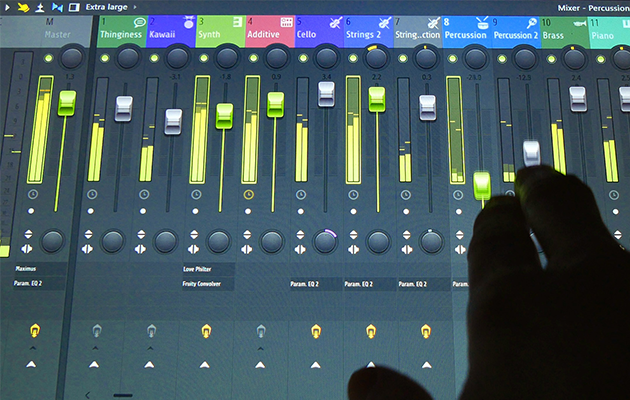This screenshot has height=400, width=630.
Task: Click the Cello track volume fader
Action: point(326,94)
